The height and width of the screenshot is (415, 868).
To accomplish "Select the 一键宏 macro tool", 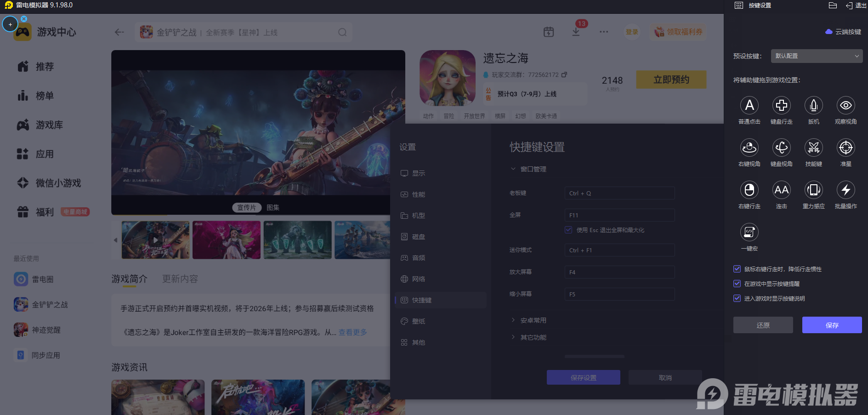I will (x=749, y=233).
